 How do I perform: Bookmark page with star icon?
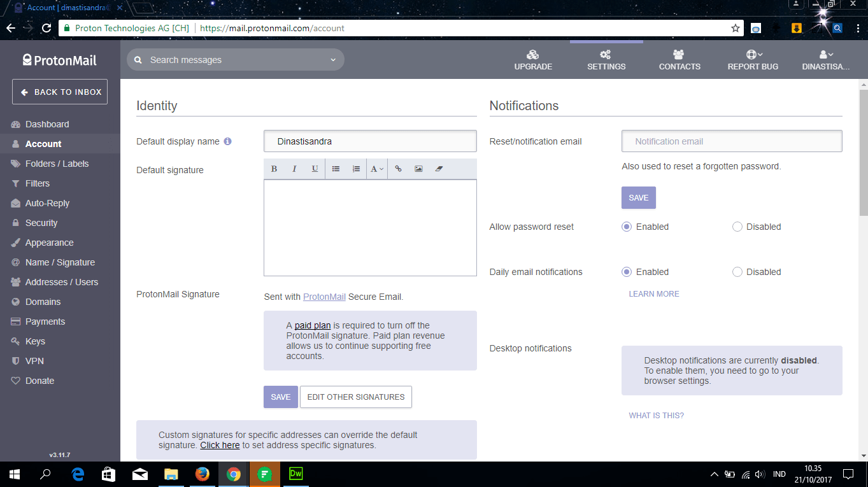click(736, 28)
